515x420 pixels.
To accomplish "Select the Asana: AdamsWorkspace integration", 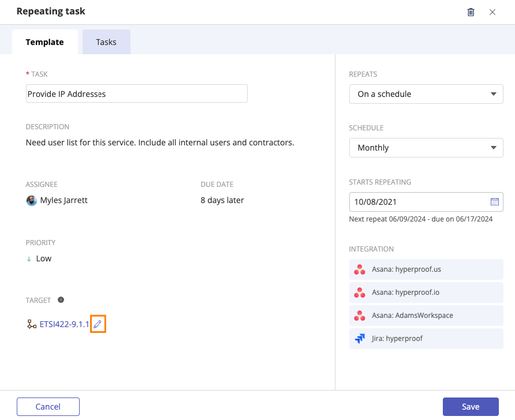I will (426, 316).
